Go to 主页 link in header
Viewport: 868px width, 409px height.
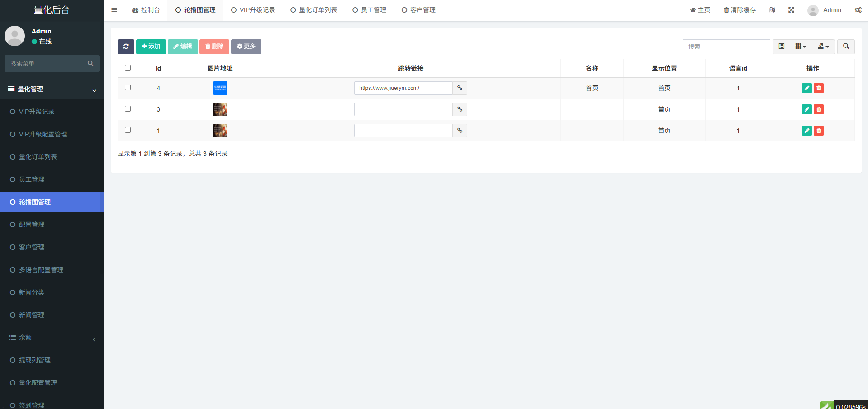[700, 10]
